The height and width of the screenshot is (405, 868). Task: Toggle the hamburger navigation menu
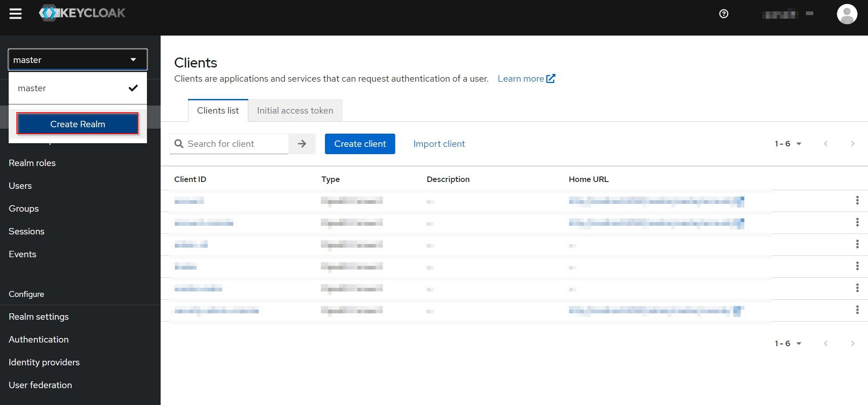[x=16, y=14]
